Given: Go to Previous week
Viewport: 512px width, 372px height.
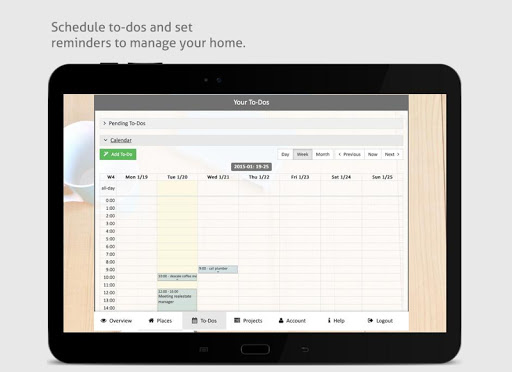Looking at the screenshot, I should tap(349, 154).
